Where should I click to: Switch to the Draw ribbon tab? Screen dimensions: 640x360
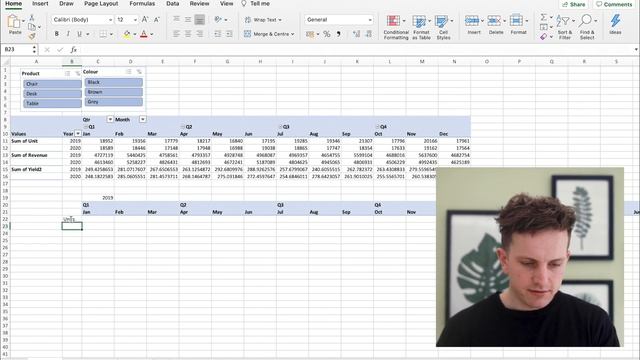(x=66, y=3)
